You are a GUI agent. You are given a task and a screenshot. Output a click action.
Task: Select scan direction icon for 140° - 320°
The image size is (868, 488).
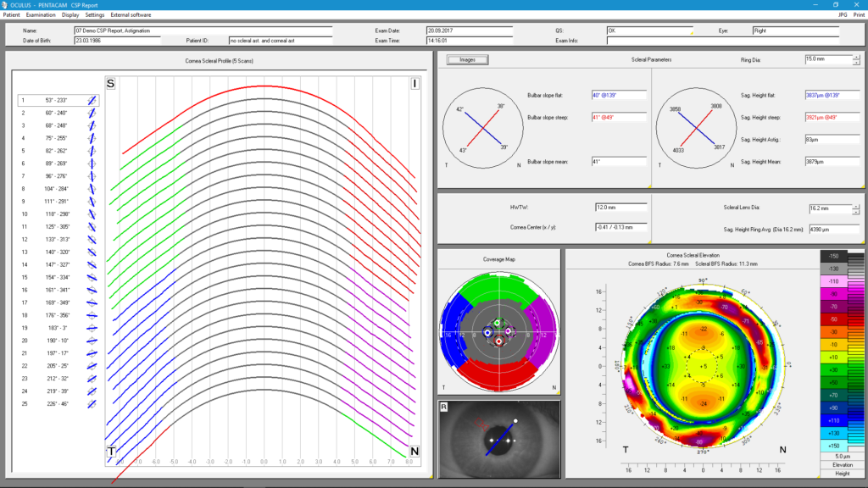point(92,252)
